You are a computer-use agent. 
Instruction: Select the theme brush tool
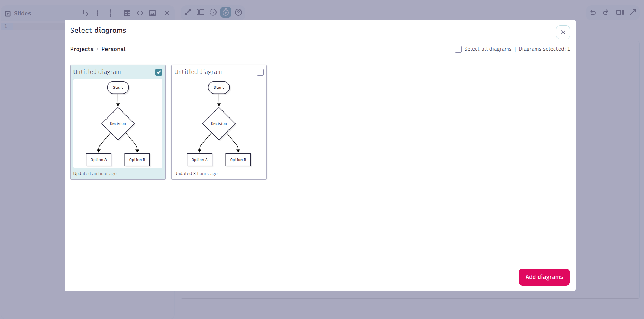point(187,12)
